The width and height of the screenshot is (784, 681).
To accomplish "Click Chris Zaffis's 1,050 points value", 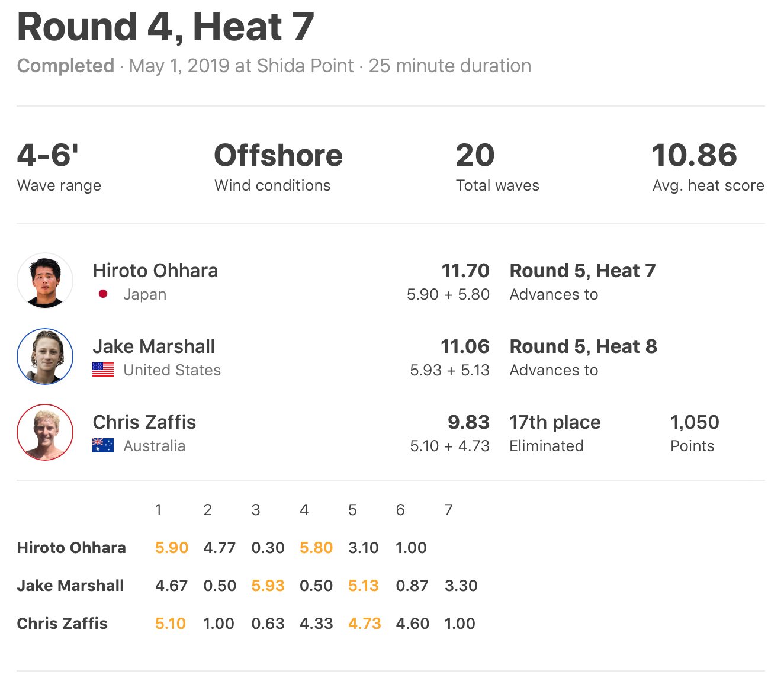I will 694,422.
